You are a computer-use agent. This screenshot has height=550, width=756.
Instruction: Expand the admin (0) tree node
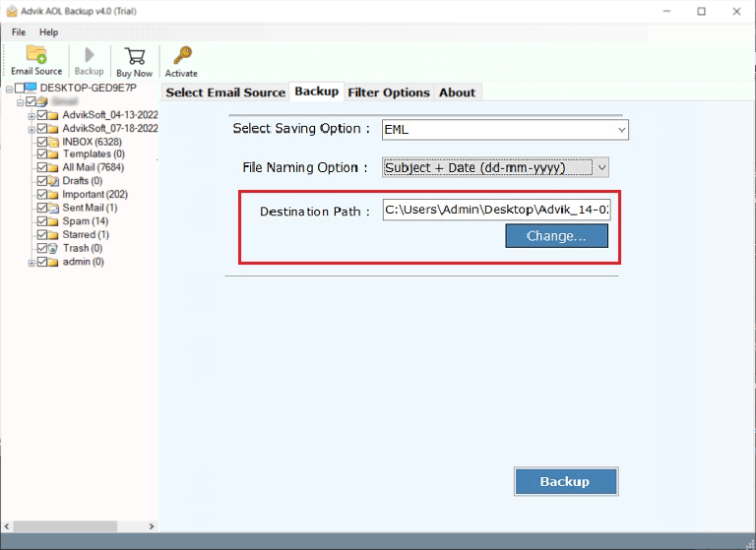(x=31, y=263)
